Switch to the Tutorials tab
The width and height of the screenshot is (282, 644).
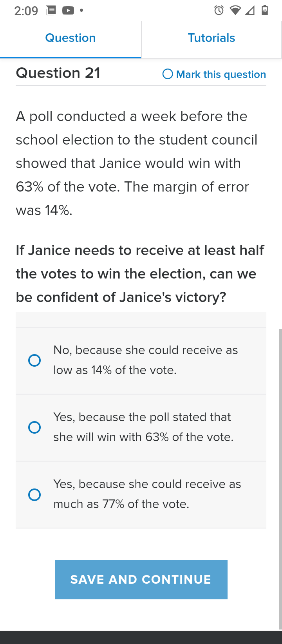(211, 38)
